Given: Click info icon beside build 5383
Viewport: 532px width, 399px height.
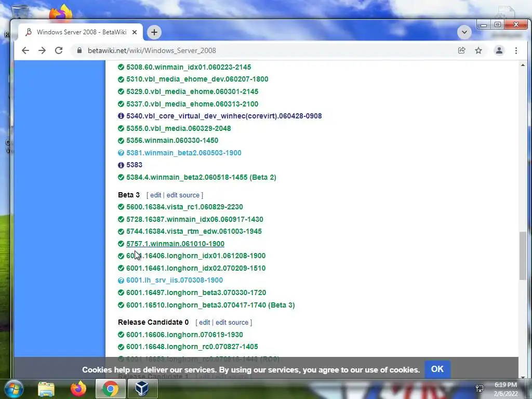Looking at the screenshot, I should [121, 165].
